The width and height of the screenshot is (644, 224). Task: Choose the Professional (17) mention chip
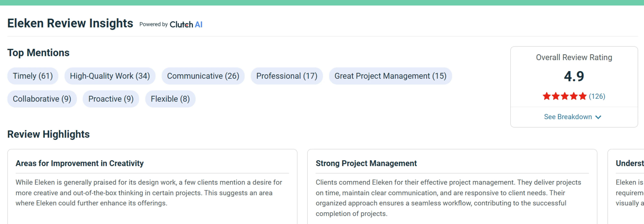[x=287, y=76]
